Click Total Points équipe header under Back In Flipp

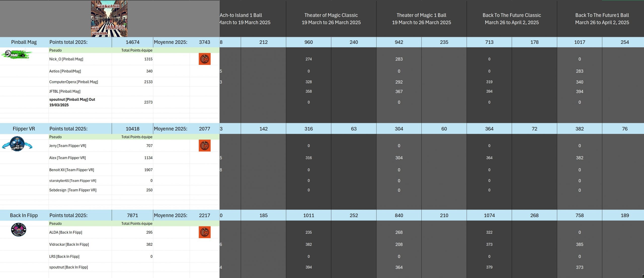click(x=137, y=223)
